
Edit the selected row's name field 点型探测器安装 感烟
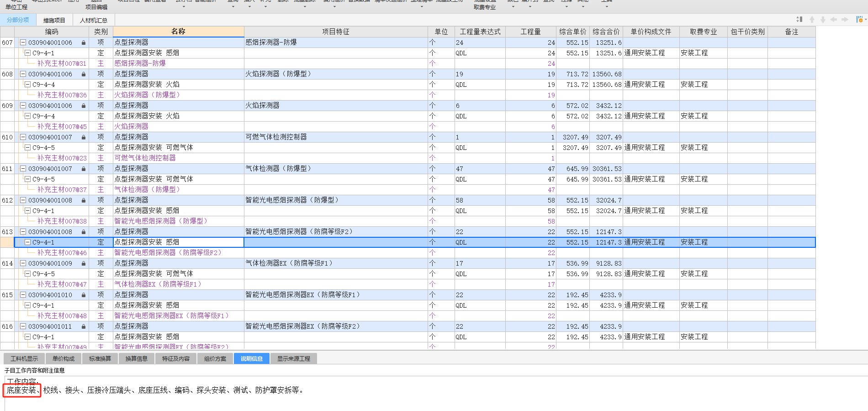point(178,242)
